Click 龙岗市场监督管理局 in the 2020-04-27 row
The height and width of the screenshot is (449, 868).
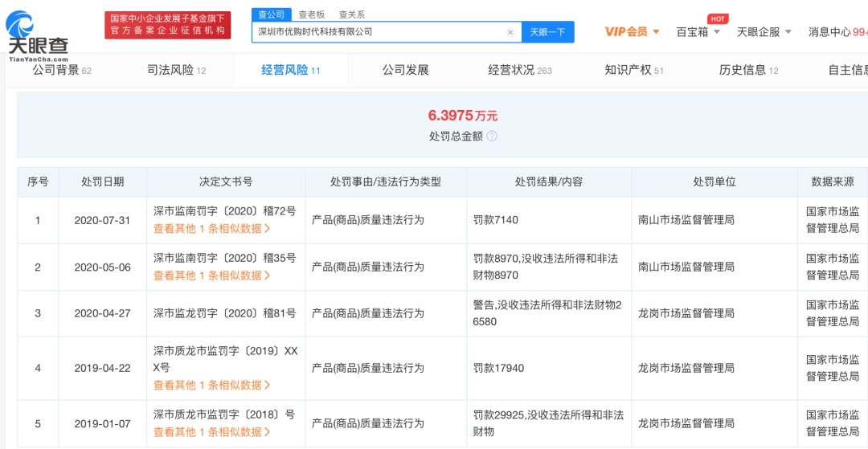coord(686,313)
